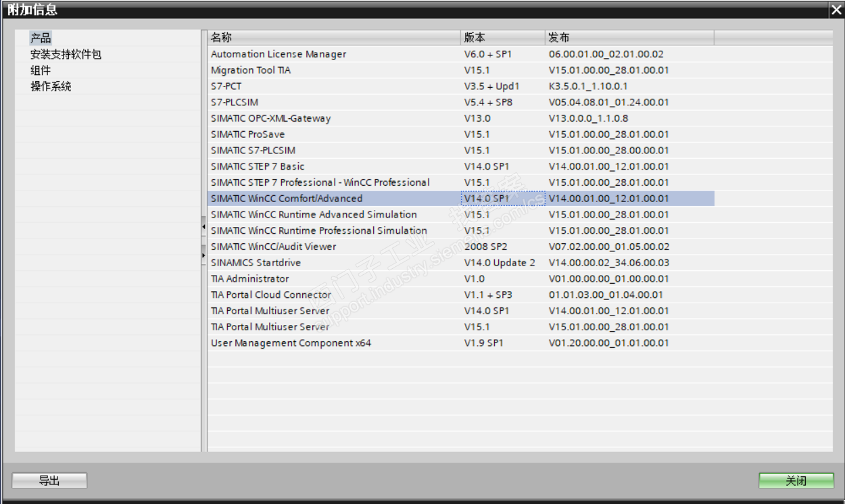Select the SIMATIC ProSave row
Viewport: 845px width, 504px height.
tap(461, 134)
